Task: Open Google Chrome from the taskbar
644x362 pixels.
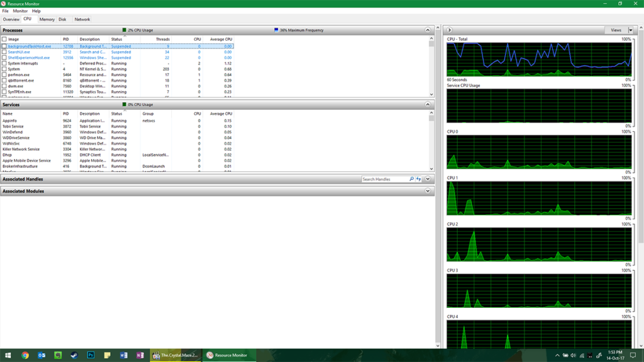Action: click(x=25, y=355)
